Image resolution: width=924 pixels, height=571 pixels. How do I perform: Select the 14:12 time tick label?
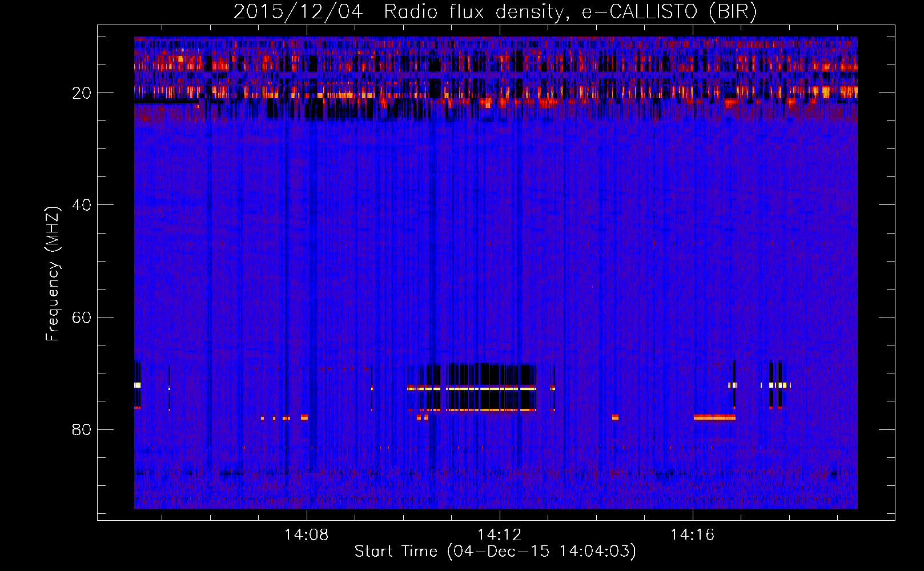pyautogui.click(x=500, y=535)
